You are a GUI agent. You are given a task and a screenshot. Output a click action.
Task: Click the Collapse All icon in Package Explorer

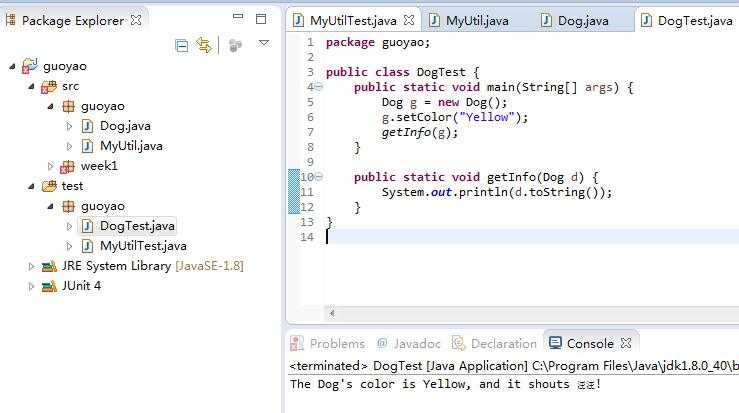point(181,45)
